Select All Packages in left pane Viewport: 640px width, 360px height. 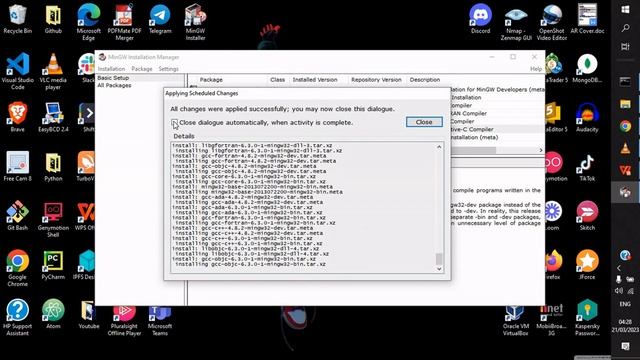pos(114,85)
